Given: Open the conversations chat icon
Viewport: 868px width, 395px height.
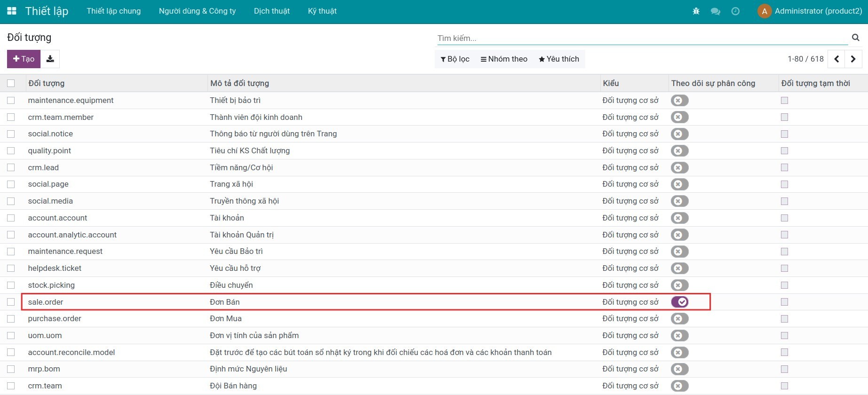Looking at the screenshot, I should tap(715, 11).
